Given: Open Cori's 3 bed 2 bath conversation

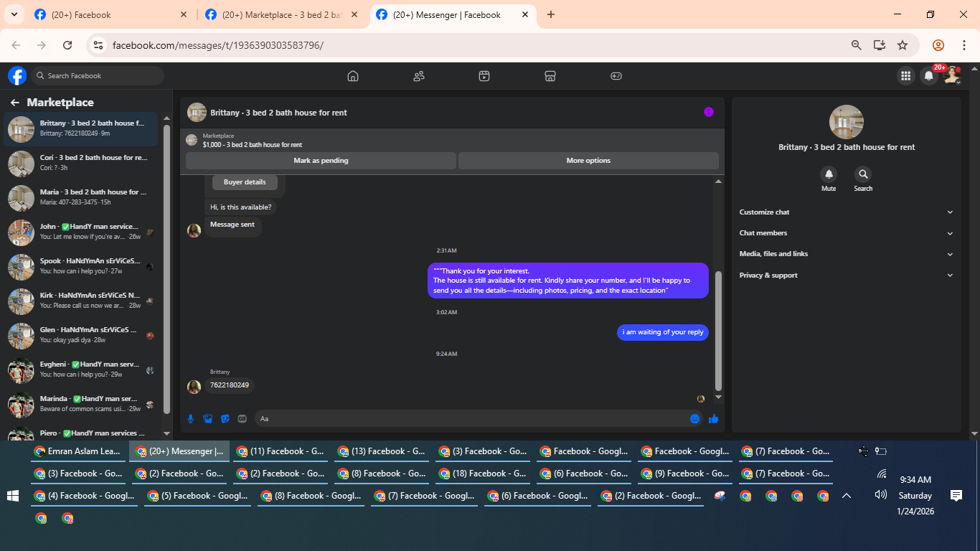Looking at the screenshot, I should pos(80,163).
